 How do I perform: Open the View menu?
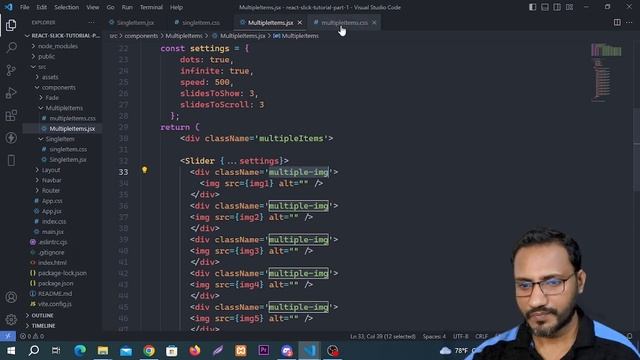(x=93, y=7)
